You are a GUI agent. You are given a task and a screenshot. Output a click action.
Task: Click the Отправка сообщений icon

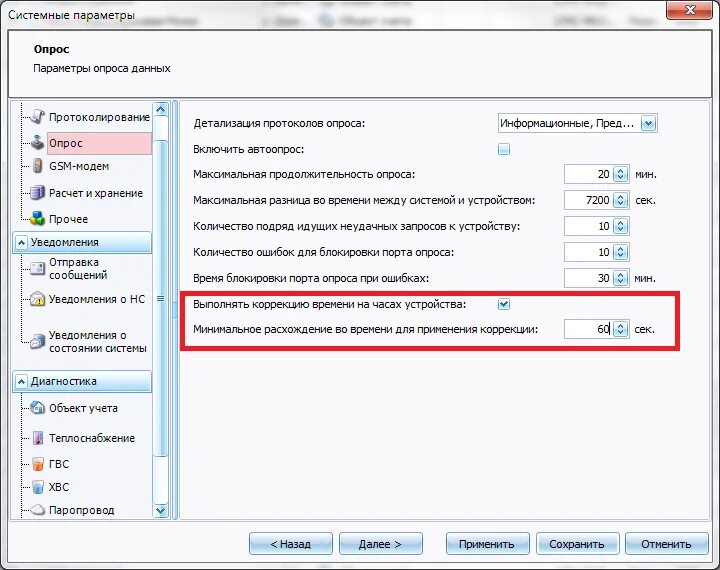[x=38, y=268]
